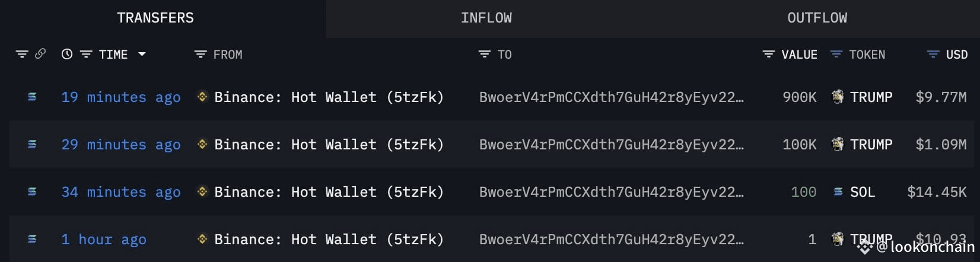Viewport: 980px width, 262px height.
Task: Open the 19 minutes ago transaction link
Action: (121, 97)
